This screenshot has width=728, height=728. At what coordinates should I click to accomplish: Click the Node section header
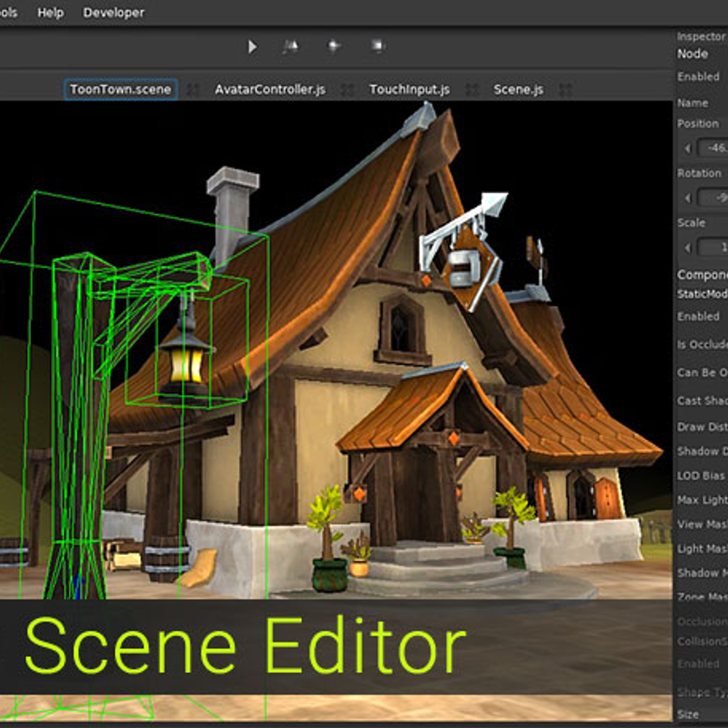coord(693,54)
